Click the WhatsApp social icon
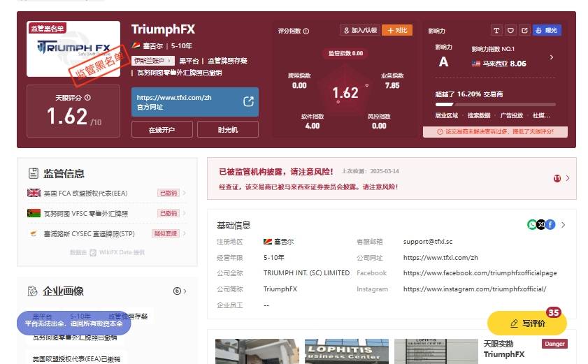 pyautogui.click(x=532, y=224)
